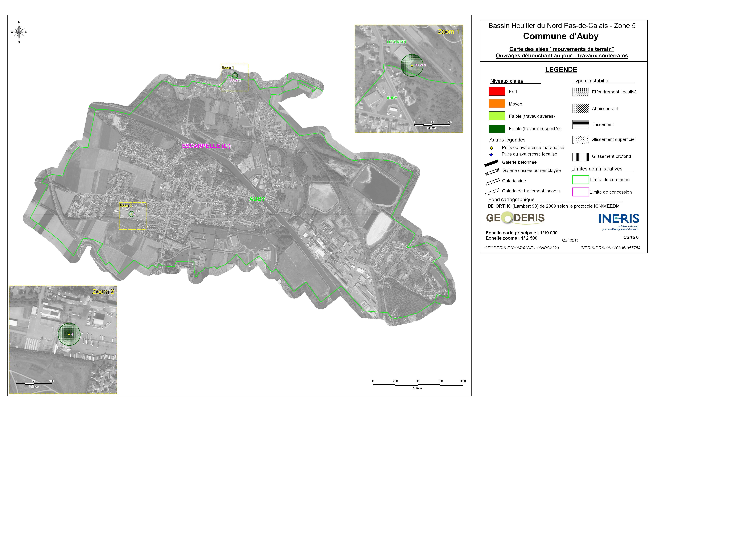Click the Zoom 2 label on main map
This screenshot has width=756, height=534.
point(126,205)
